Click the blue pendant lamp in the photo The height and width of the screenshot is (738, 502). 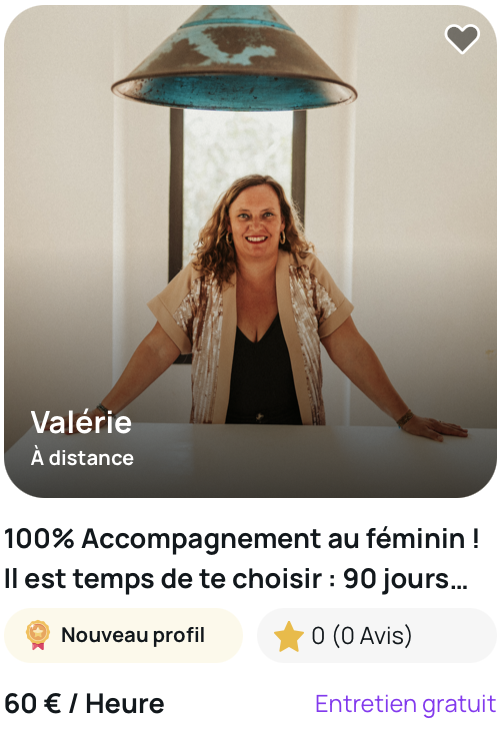click(x=234, y=57)
